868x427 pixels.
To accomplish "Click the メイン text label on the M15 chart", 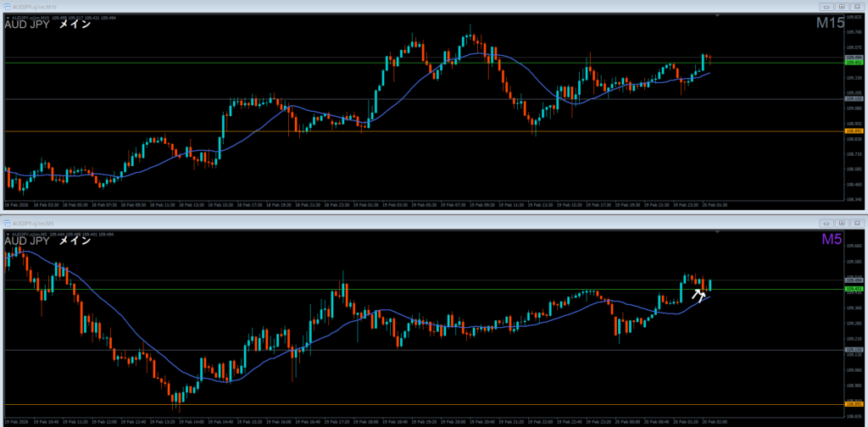I will (74, 25).
